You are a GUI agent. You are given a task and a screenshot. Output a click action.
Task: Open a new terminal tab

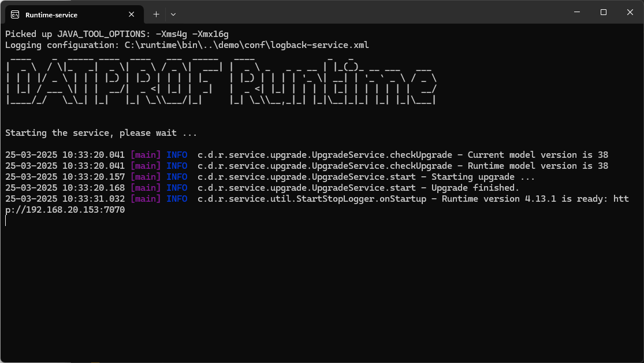coord(156,14)
